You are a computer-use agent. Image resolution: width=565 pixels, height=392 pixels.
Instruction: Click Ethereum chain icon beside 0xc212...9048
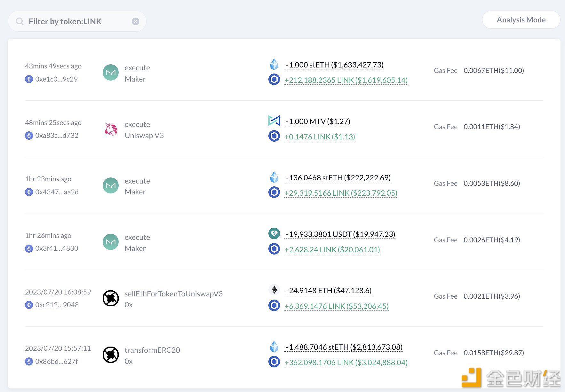29,305
